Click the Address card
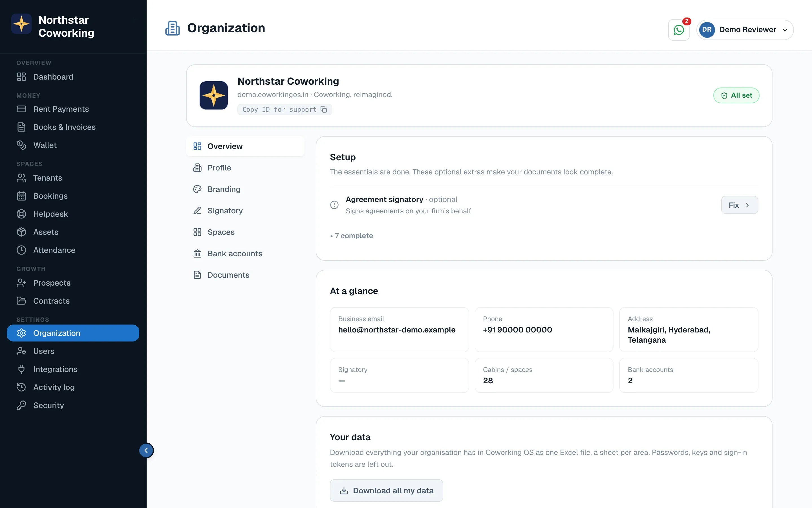 click(x=689, y=330)
